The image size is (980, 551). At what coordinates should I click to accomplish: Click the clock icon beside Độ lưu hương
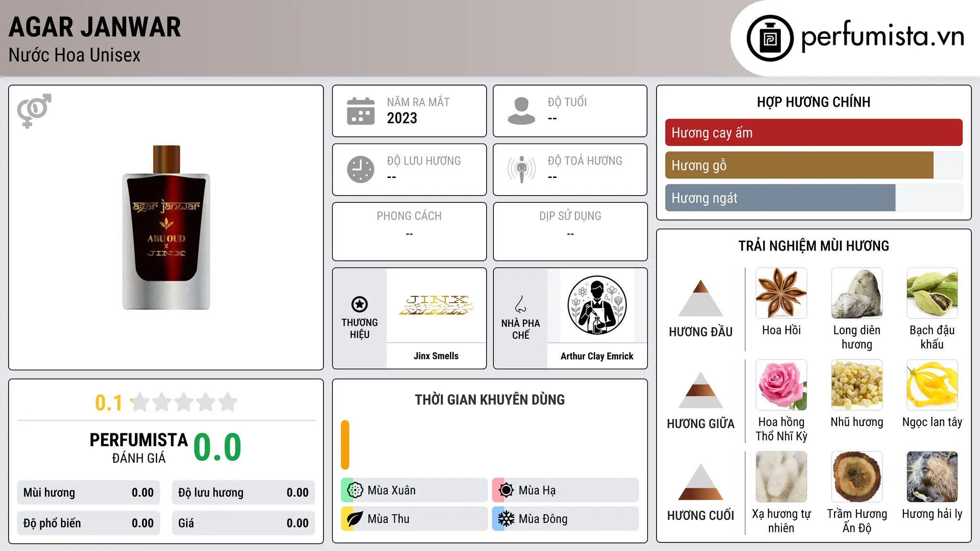(x=361, y=169)
